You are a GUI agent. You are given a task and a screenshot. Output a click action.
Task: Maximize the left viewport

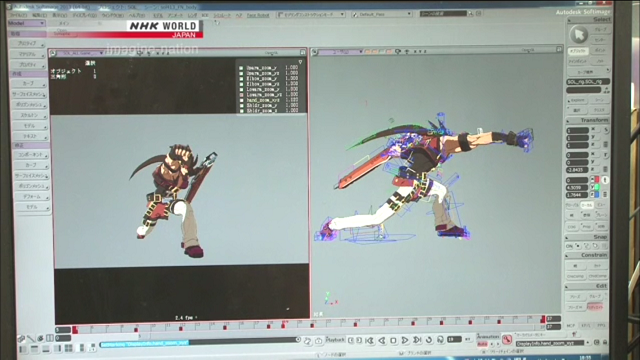302,52
